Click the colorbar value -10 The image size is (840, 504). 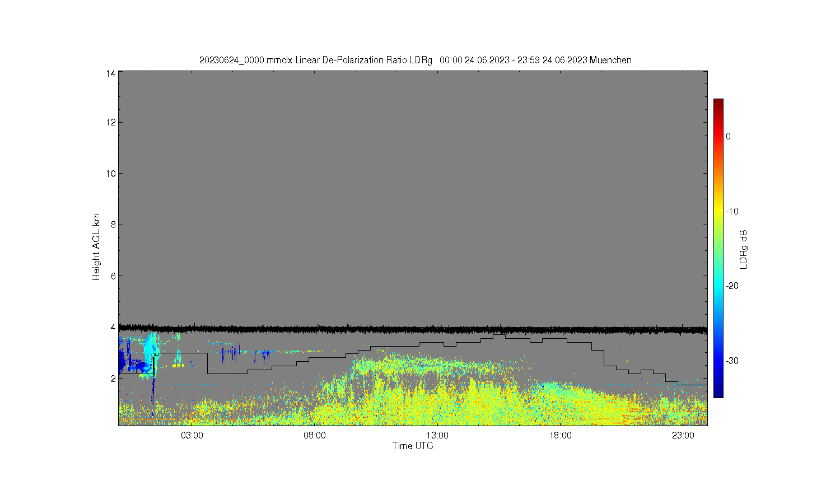pos(732,211)
